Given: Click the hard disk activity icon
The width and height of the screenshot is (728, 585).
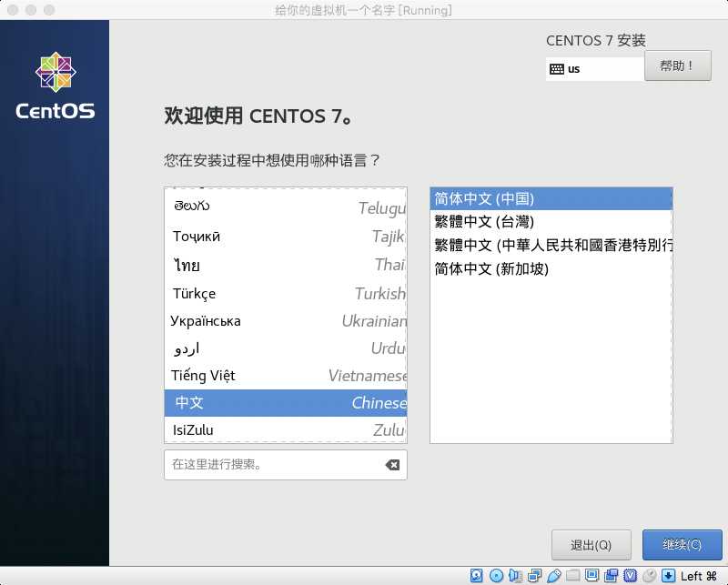Looking at the screenshot, I should pyautogui.click(x=476, y=576).
